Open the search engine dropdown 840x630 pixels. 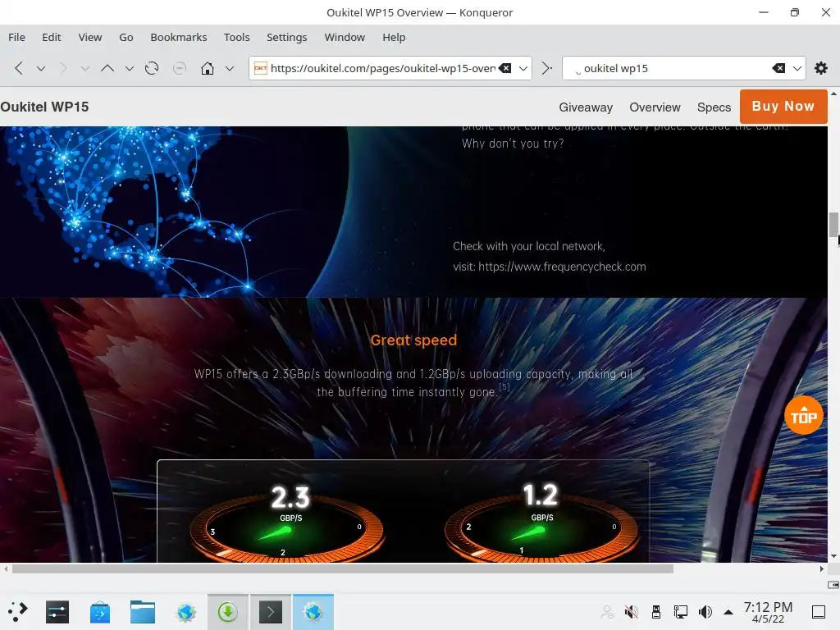[797, 69]
